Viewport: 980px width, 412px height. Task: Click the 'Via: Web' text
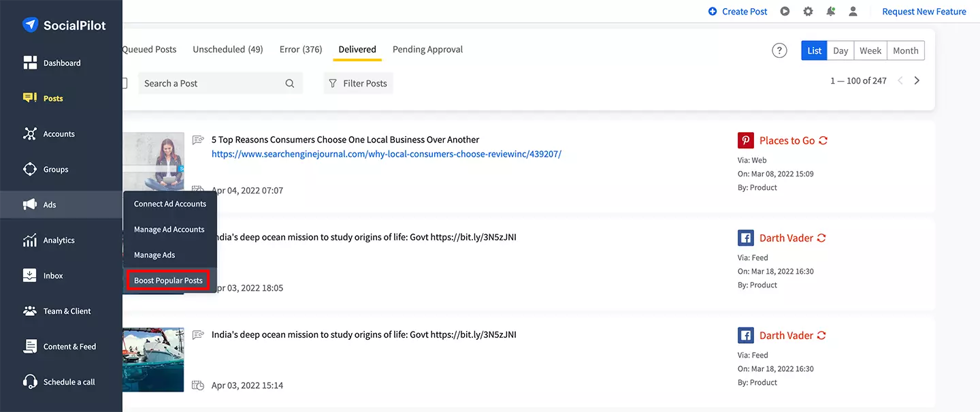click(752, 160)
